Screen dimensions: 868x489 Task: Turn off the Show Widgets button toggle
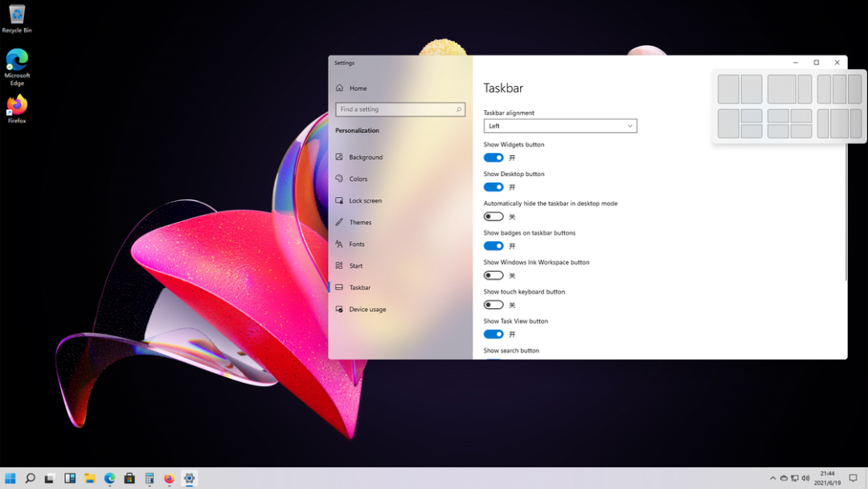[x=493, y=158]
